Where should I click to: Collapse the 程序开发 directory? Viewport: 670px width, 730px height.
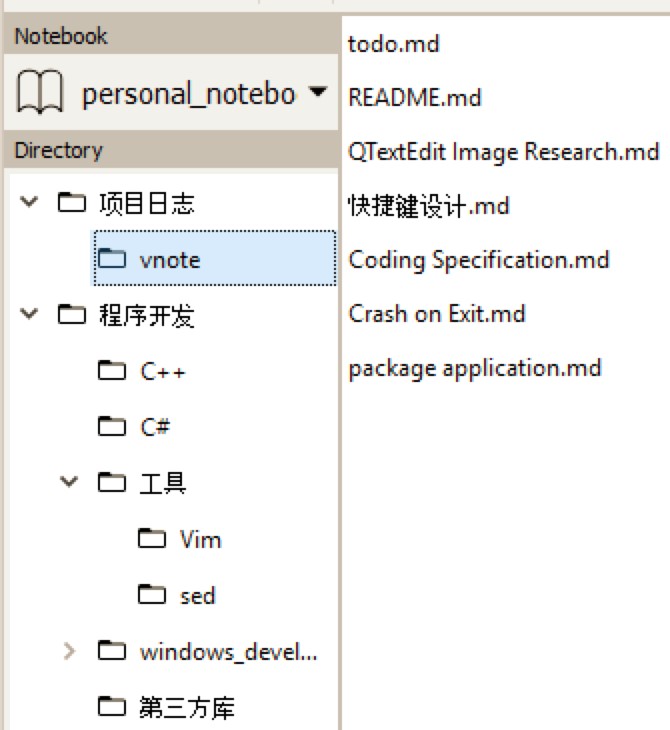pyautogui.click(x=29, y=316)
